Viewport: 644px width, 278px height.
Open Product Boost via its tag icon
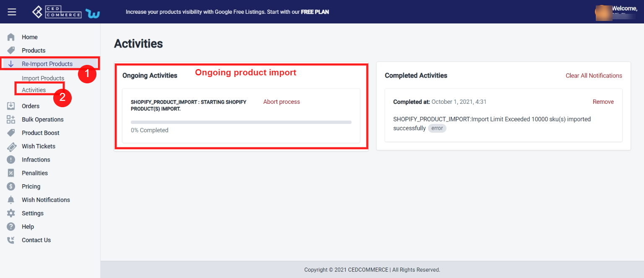point(11,133)
